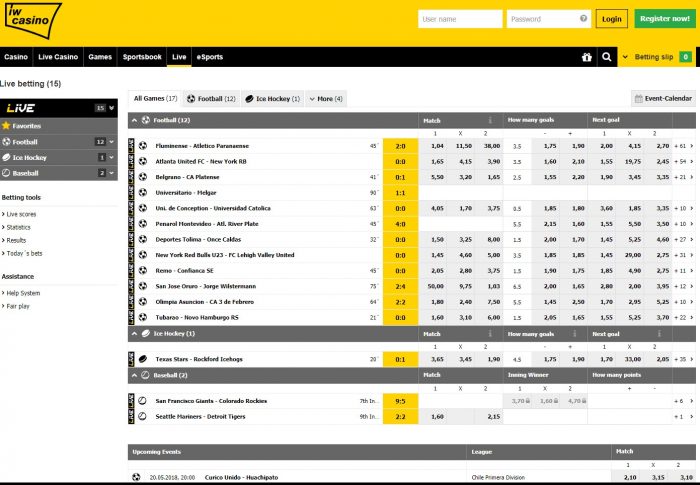Image resolution: width=700 pixels, height=485 pixels.
Task: Open Olimpia Asuncion - CA 3 de Febrero match
Action: 204,301
